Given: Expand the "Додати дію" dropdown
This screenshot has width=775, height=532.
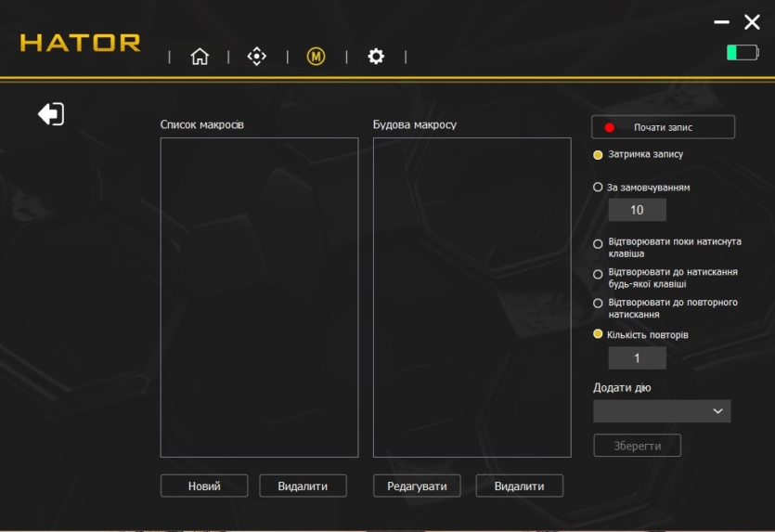Looking at the screenshot, I should [662, 411].
